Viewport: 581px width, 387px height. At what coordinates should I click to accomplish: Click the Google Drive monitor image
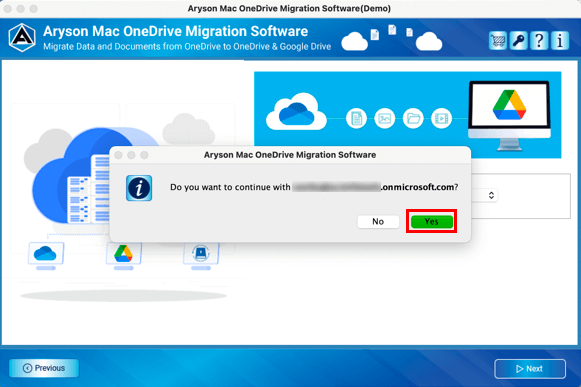(x=509, y=116)
